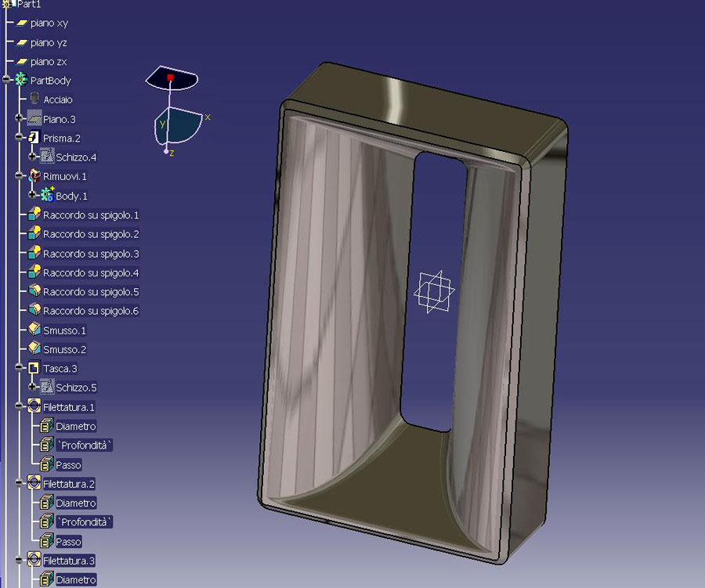Viewport: 705px width, 588px height.
Task: Collapse the PartBody node
Action: 5,80
